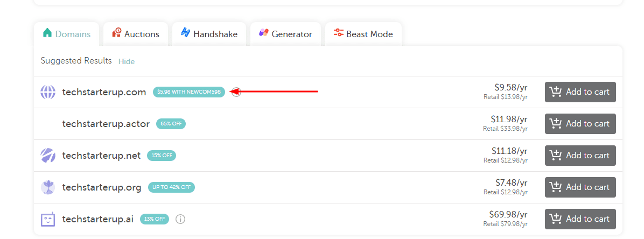Add techstarterup.com to cart
Image resolution: width=644 pixels, height=239 pixels.
[x=580, y=92]
